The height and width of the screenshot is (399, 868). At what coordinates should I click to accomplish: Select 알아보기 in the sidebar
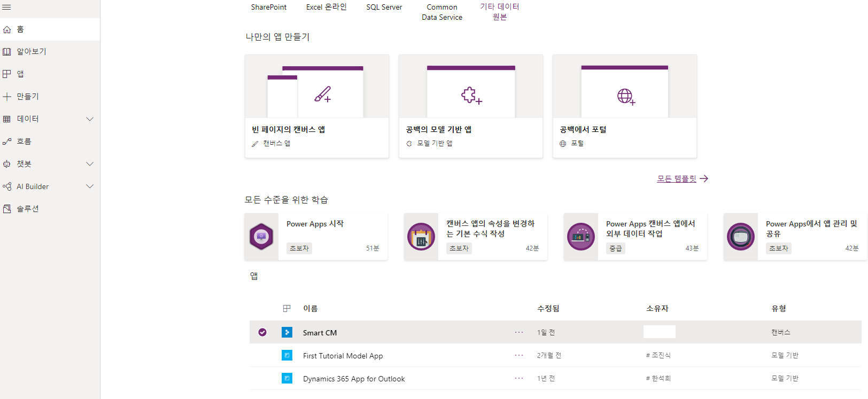[x=50, y=52]
